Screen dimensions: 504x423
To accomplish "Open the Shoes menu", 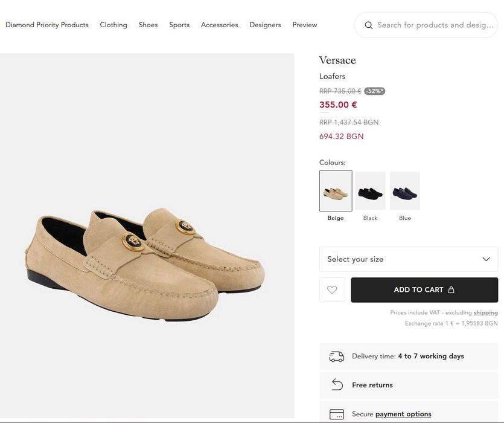I will coord(148,25).
